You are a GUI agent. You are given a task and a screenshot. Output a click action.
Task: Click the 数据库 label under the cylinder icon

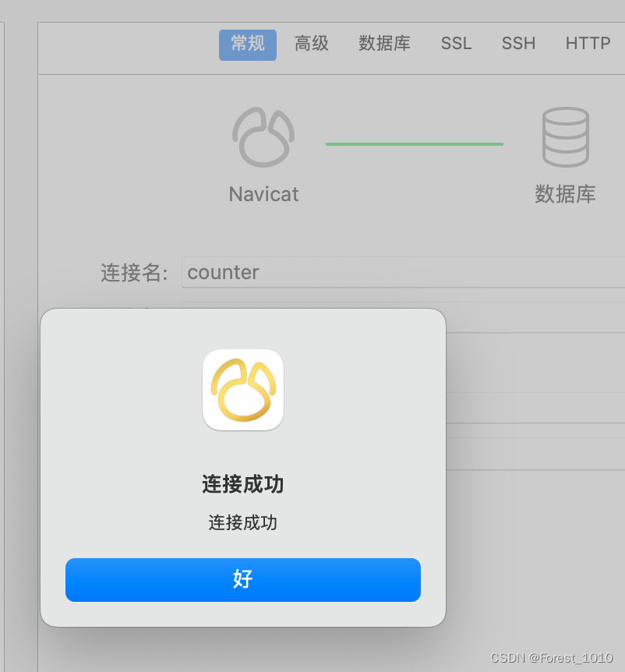[565, 194]
